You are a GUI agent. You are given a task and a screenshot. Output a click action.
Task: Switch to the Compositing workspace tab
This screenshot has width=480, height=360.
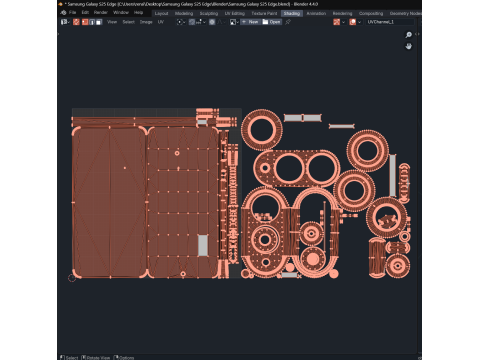(371, 13)
